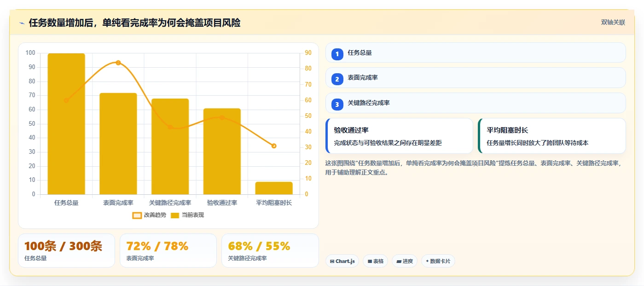Click left axis value 100

(x=30, y=53)
